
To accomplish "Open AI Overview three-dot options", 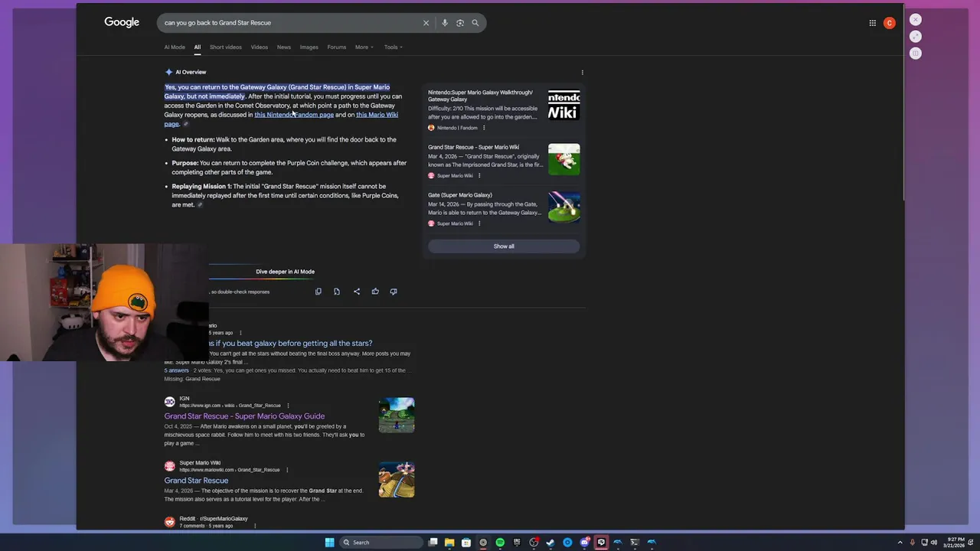I will 582,73.
